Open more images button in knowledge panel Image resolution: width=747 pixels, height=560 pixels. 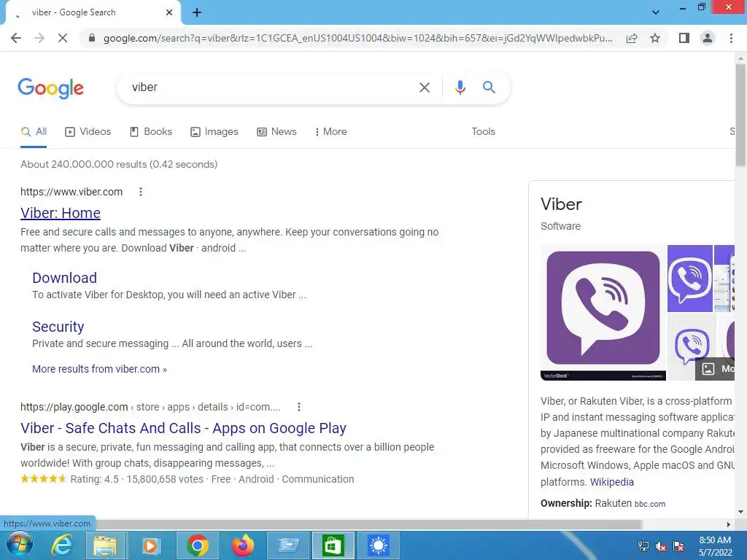716,368
